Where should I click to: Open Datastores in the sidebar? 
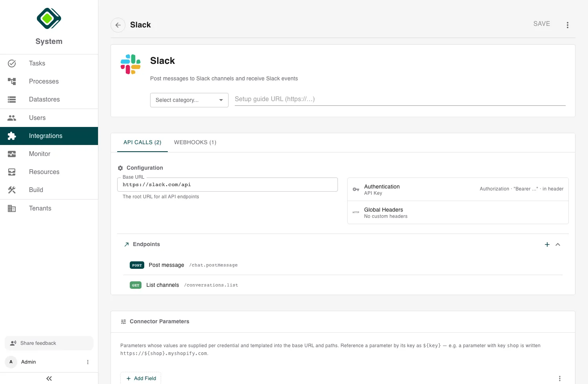[x=49, y=100]
